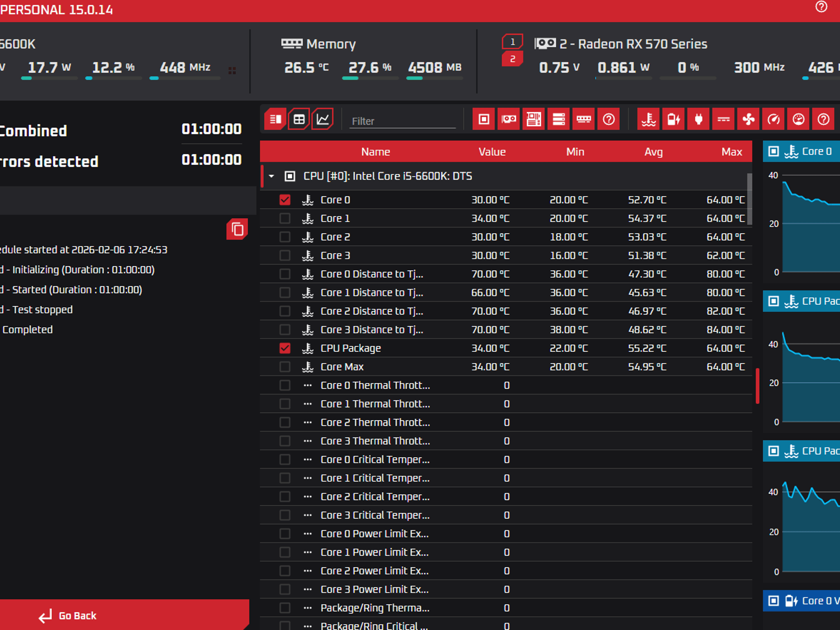Copy the test log with the copy icon
Viewport: 840px width, 630px height.
pos(237,229)
